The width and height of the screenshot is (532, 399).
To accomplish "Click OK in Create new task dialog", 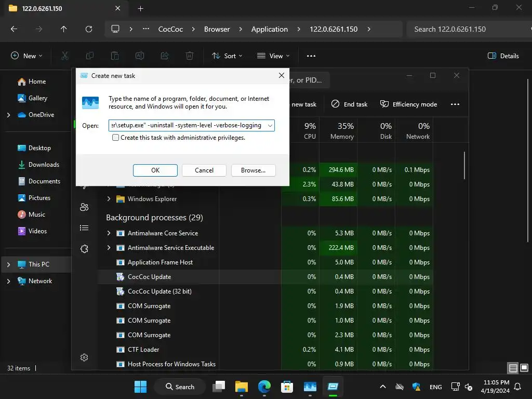I will point(155,170).
